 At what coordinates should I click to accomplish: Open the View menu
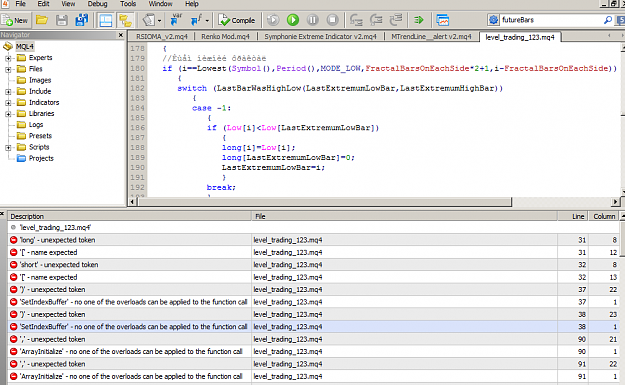click(x=68, y=4)
